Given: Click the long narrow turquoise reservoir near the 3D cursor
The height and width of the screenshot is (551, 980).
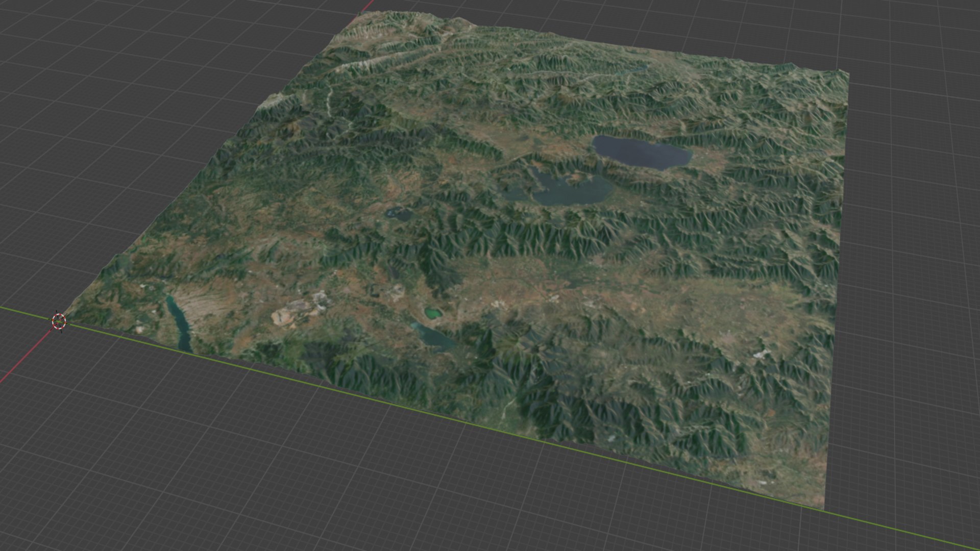Looking at the screenshot, I should [179, 324].
